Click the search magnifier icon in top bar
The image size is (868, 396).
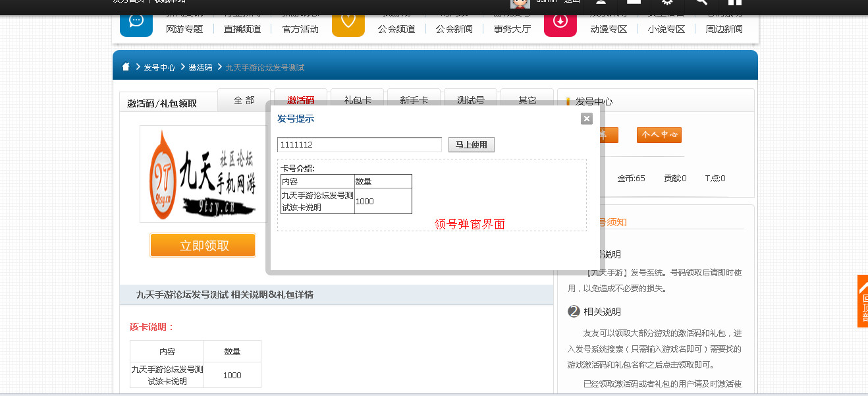pos(701,3)
